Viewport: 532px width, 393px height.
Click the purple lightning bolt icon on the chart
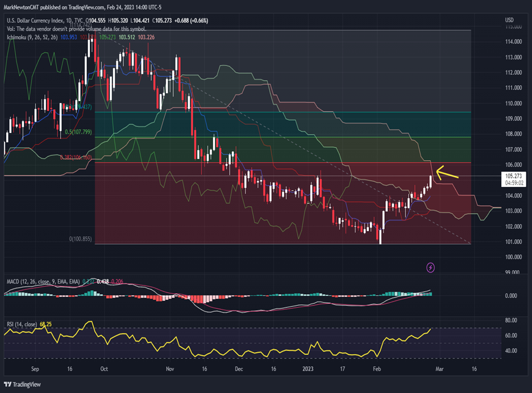coord(431,267)
